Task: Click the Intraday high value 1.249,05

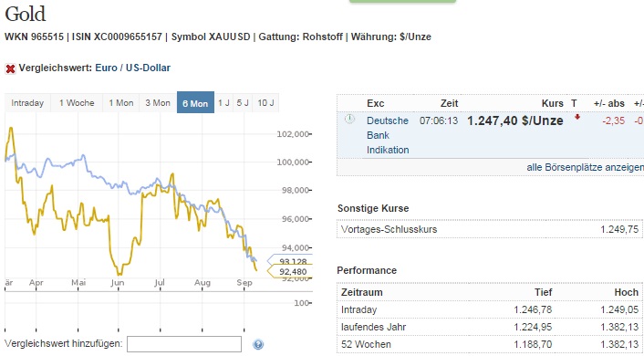Action: [619, 309]
